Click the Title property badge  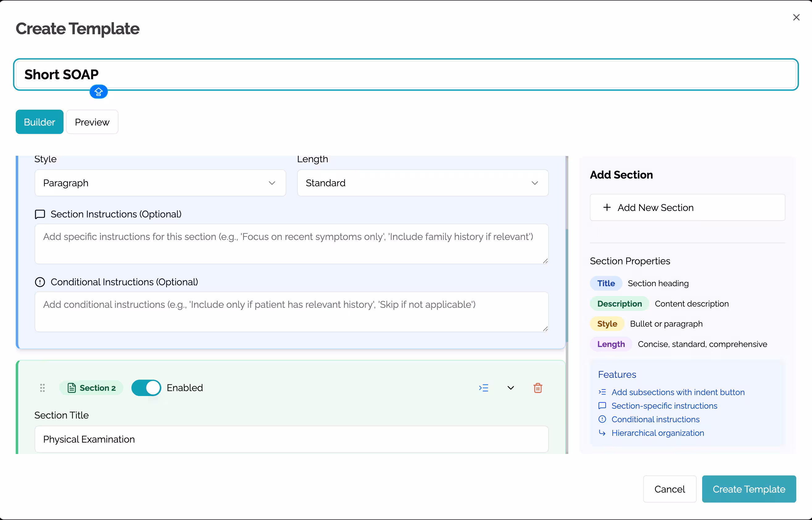(x=606, y=283)
